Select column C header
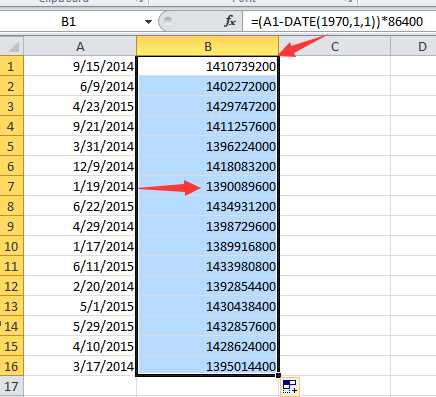This screenshot has width=436, height=397. pos(335,46)
